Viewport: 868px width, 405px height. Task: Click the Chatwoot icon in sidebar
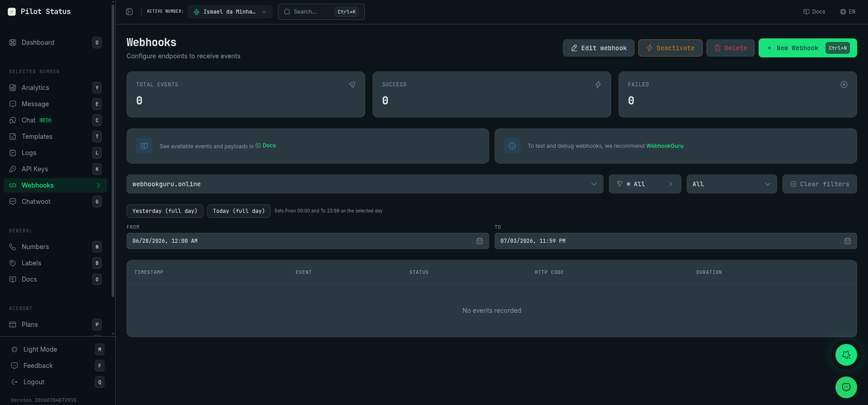tap(13, 202)
